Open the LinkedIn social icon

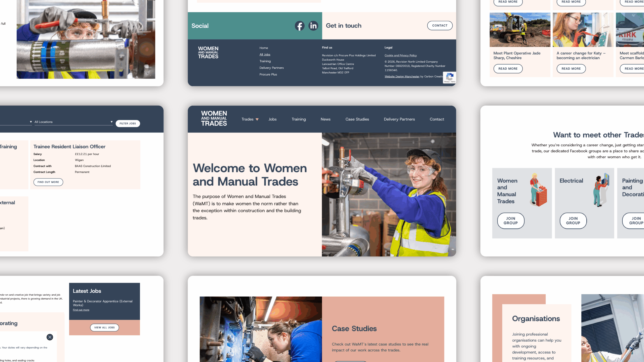point(313,26)
